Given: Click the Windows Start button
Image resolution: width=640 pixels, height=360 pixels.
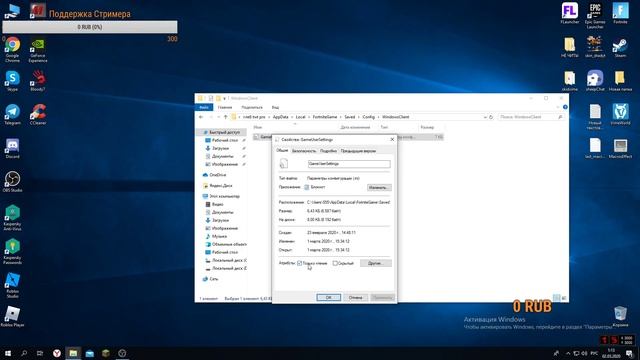Looking at the screenshot, I should click(x=8, y=353).
